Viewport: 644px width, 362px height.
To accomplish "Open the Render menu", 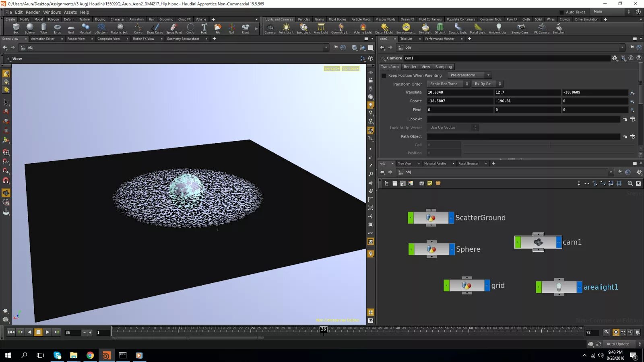I will pos(33,12).
